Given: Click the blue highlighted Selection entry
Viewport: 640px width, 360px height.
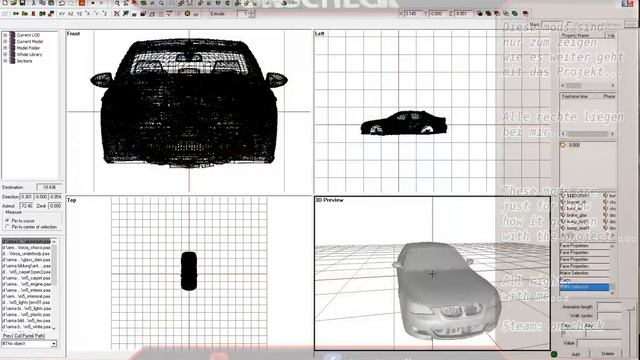Looking at the screenshot, I should (584, 287).
